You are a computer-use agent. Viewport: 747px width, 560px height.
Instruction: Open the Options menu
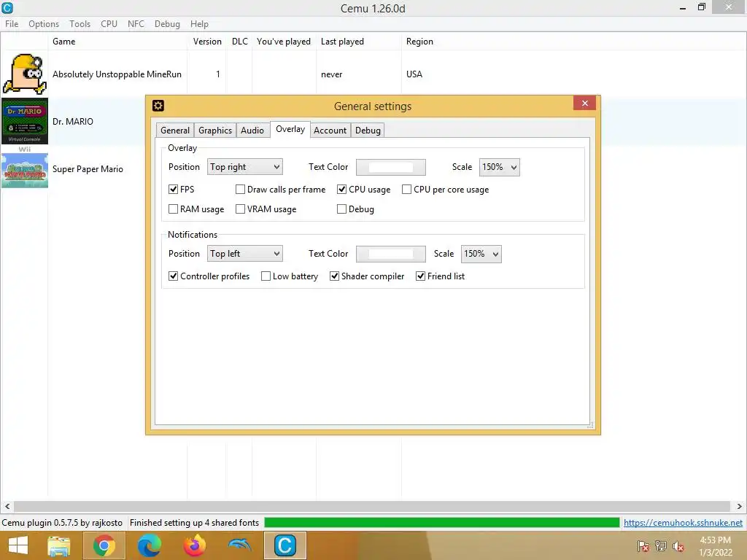click(x=44, y=24)
